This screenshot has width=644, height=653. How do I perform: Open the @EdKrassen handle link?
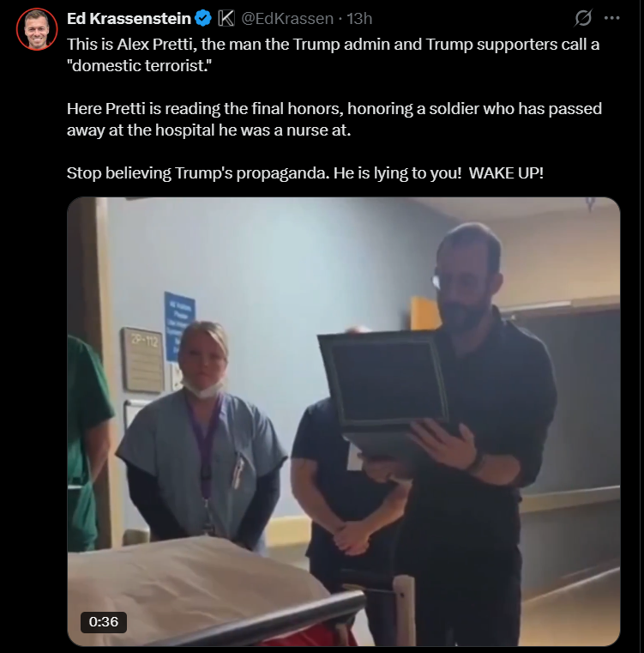click(x=287, y=19)
